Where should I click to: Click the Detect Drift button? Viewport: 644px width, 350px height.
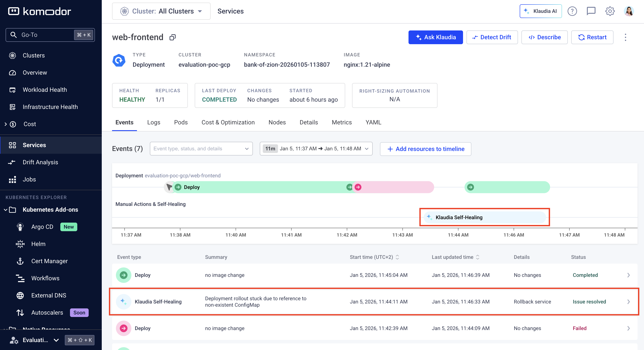pos(492,38)
